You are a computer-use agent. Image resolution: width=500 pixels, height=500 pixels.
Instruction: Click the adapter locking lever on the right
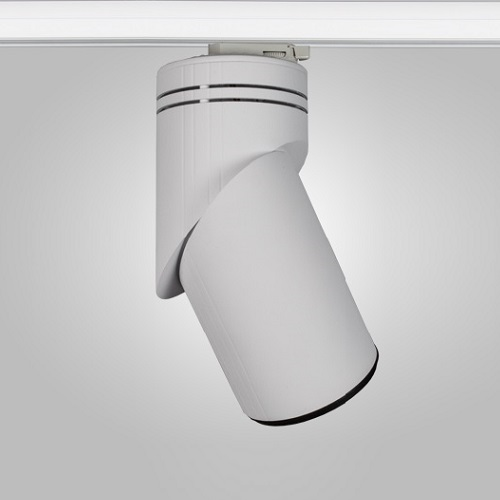pos(298,53)
